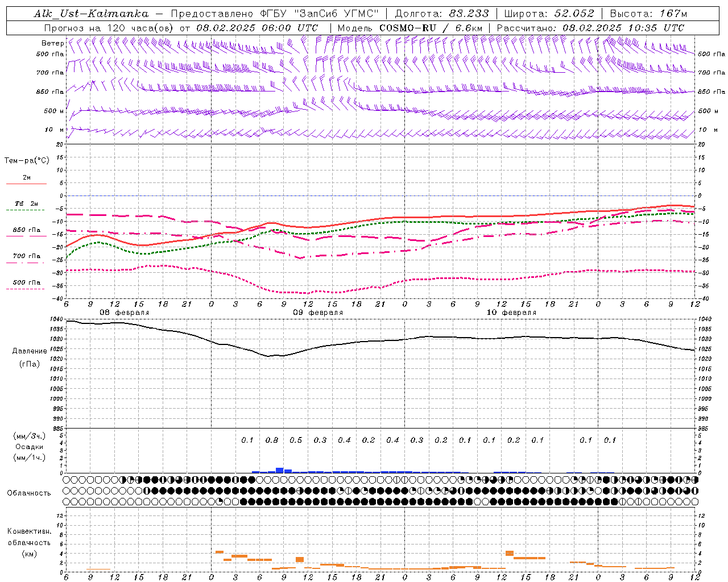728x582 pixels.
Task: Click the '09 февраля' date label
Action: tap(318, 313)
